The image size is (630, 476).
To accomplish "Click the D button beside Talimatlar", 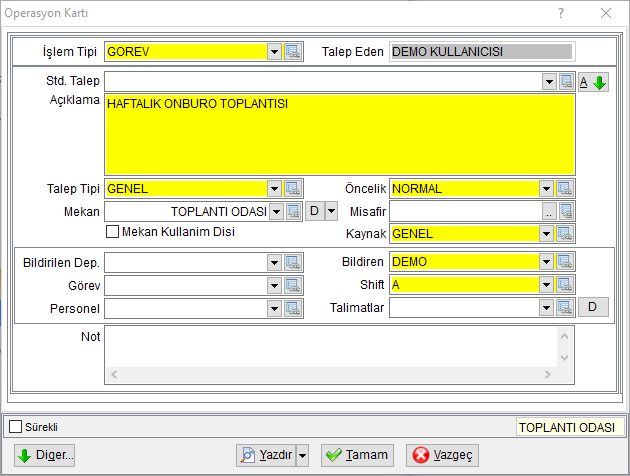I will coord(593,307).
